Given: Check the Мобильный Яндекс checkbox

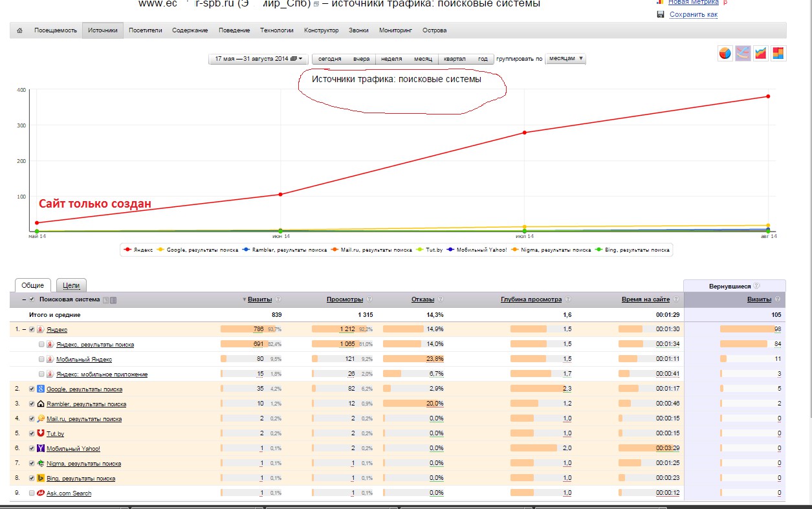Looking at the screenshot, I should 41,359.
